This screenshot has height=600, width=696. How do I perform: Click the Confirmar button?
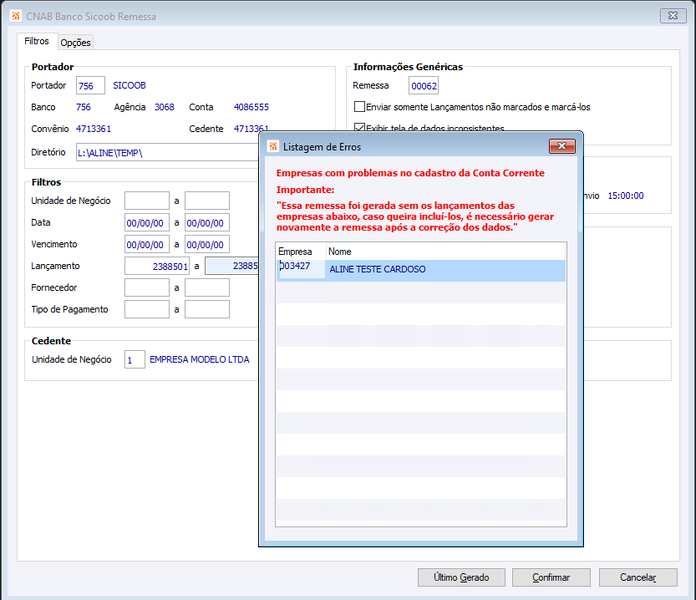[x=551, y=577]
